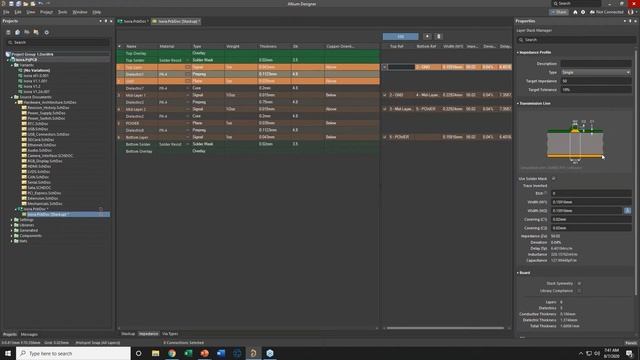This screenshot has width=640, height=360.
Task: Click the pin icon on Projects panel header
Action: (106, 21)
